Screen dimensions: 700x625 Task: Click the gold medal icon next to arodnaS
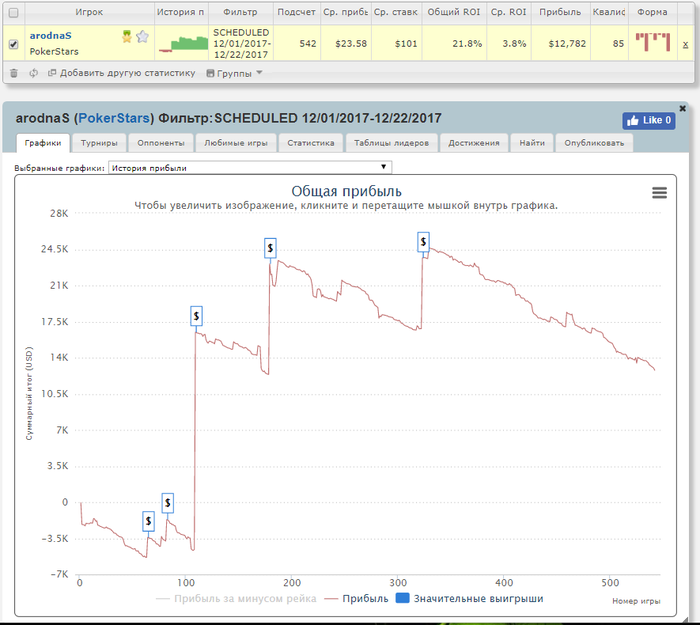(127, 37)
